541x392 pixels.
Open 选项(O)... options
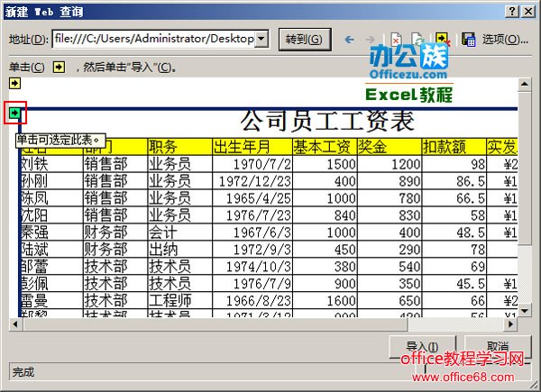(505, 40)
